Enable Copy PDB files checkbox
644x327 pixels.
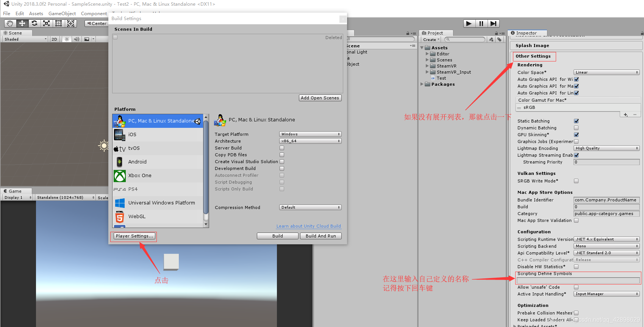coord(282,155)
